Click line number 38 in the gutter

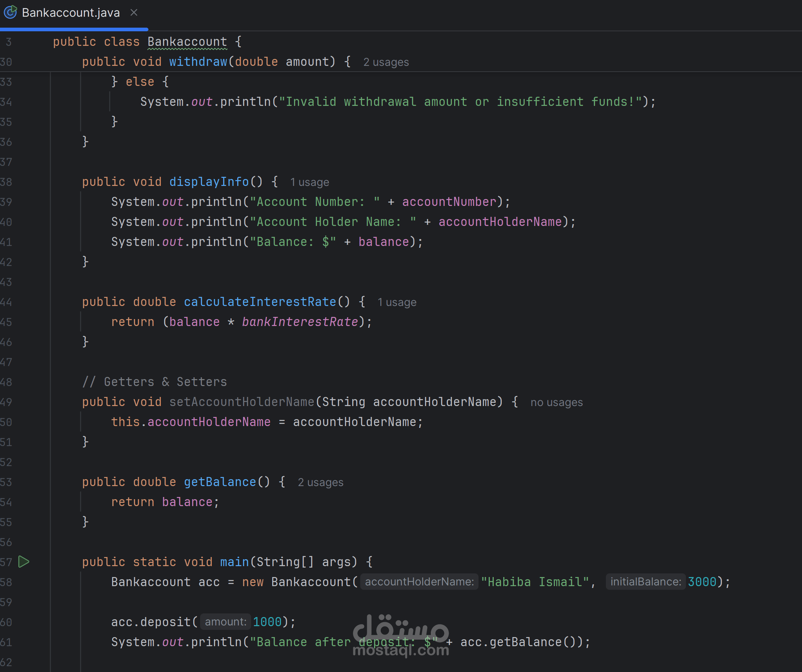pos(6,182)
